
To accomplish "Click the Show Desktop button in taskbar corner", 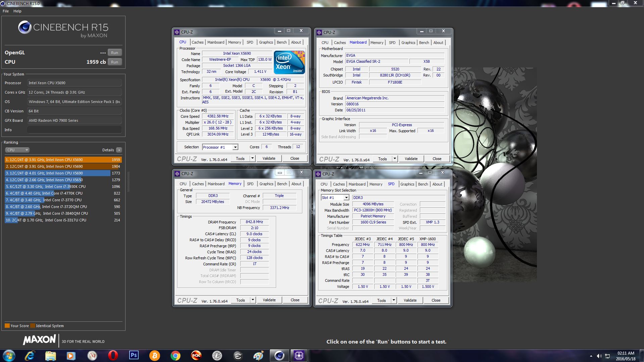I will point(641,356).
